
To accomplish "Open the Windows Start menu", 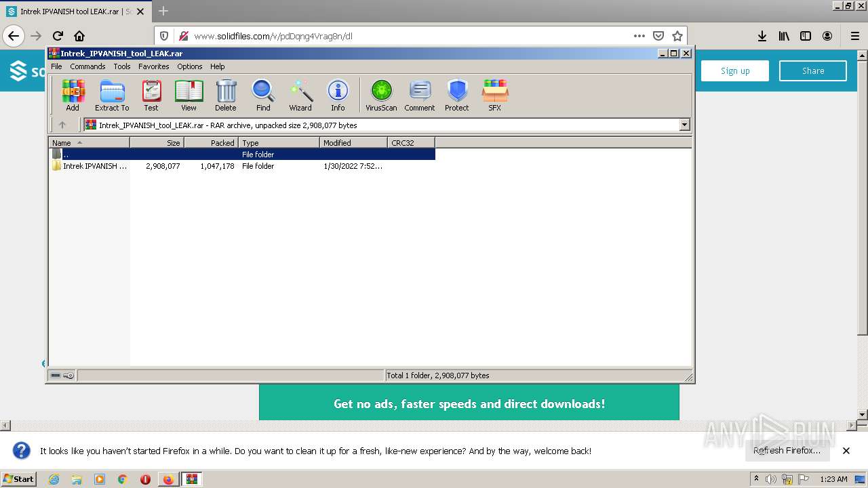I will tap(19, 479).
